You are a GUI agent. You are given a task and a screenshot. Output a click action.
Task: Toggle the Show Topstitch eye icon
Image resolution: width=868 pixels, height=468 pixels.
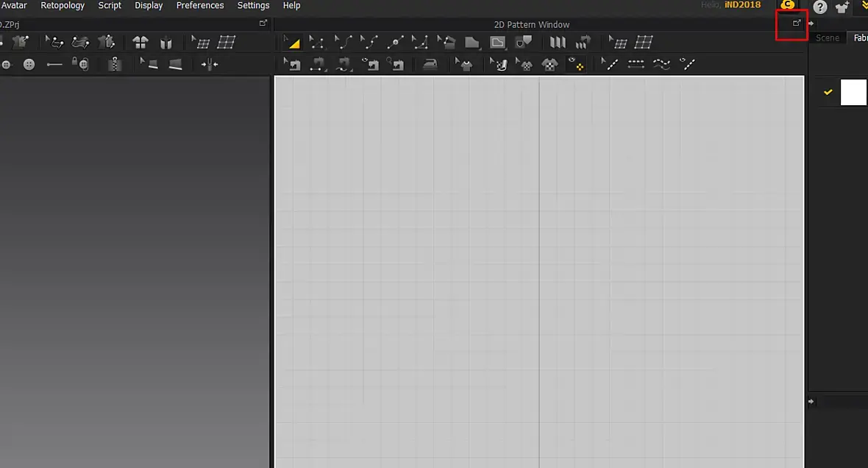687,64
